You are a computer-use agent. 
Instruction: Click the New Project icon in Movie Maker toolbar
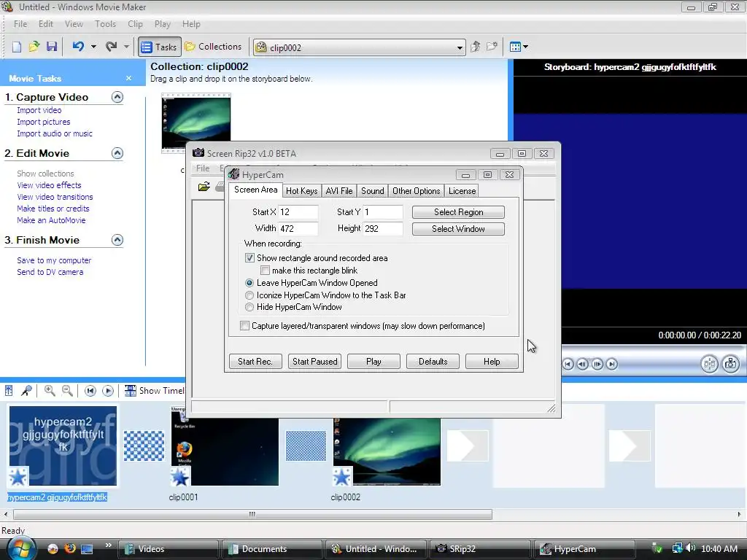(x=17, y=47)
